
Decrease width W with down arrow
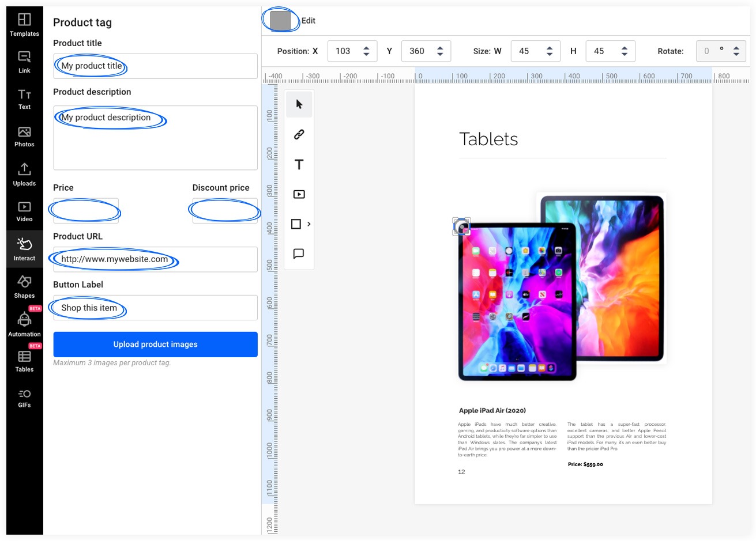pos(550,55)
